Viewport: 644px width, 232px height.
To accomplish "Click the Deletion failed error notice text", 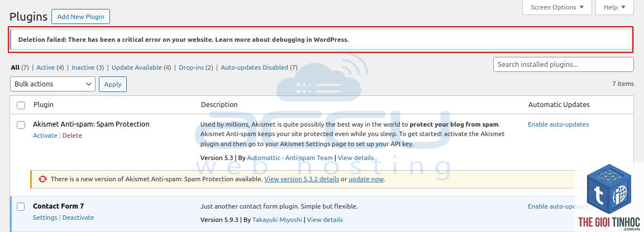I will click(184, 40).
